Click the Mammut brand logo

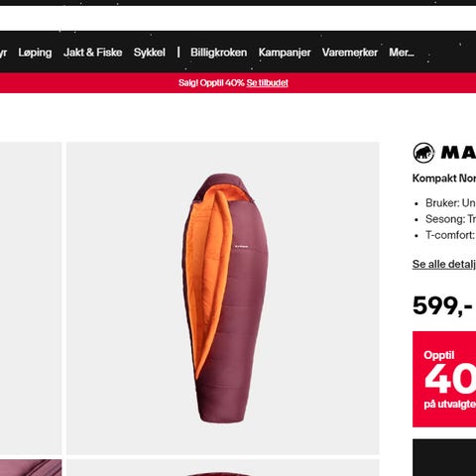[x=444, y=153]
